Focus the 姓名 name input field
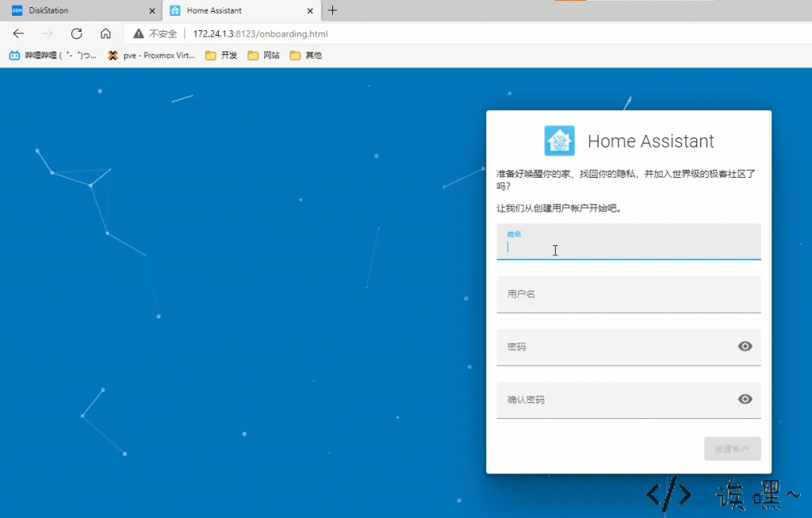 [x=629, y=241]
